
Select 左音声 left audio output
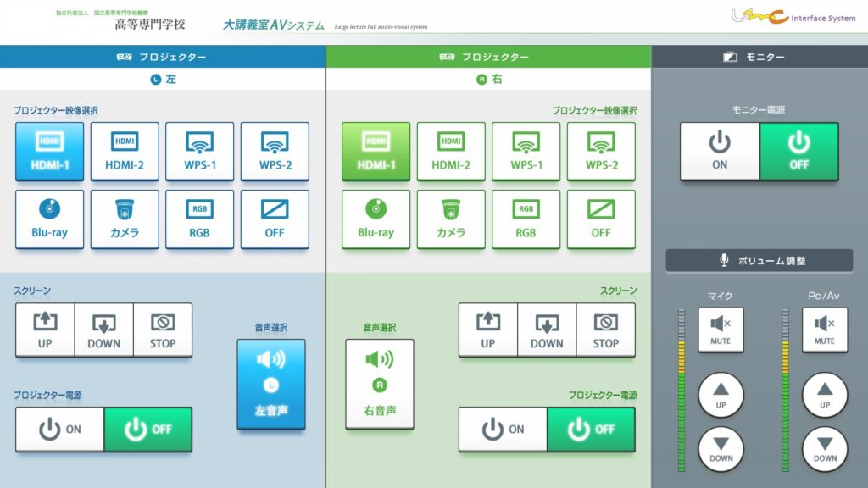(x=271, y=384)
